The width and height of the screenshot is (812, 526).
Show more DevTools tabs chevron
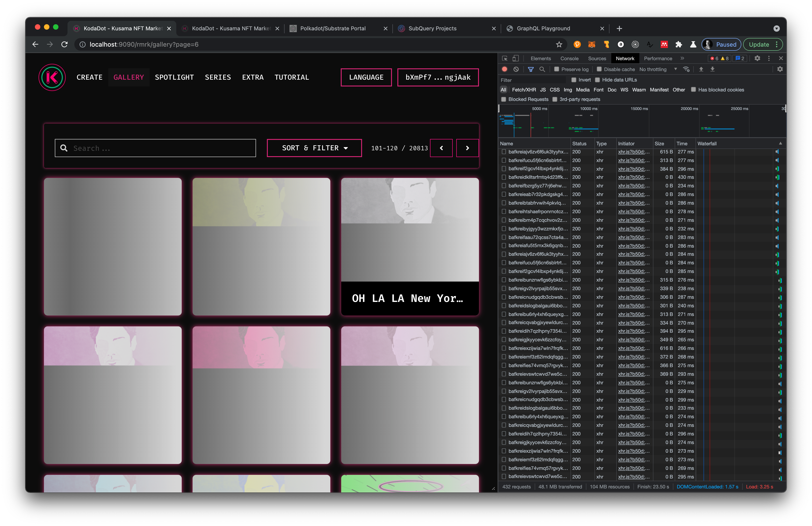point(682,58)
